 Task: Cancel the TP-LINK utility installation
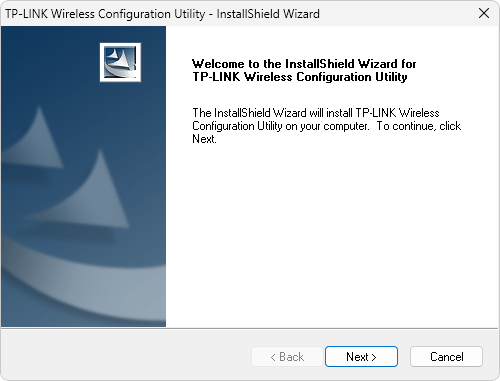(446, 356)
